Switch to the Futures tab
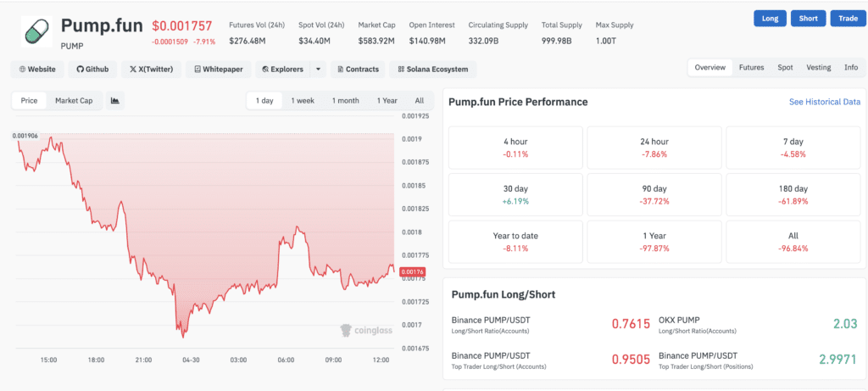The height and width of the screenshot is (391, 868). (x=750, y=68)
